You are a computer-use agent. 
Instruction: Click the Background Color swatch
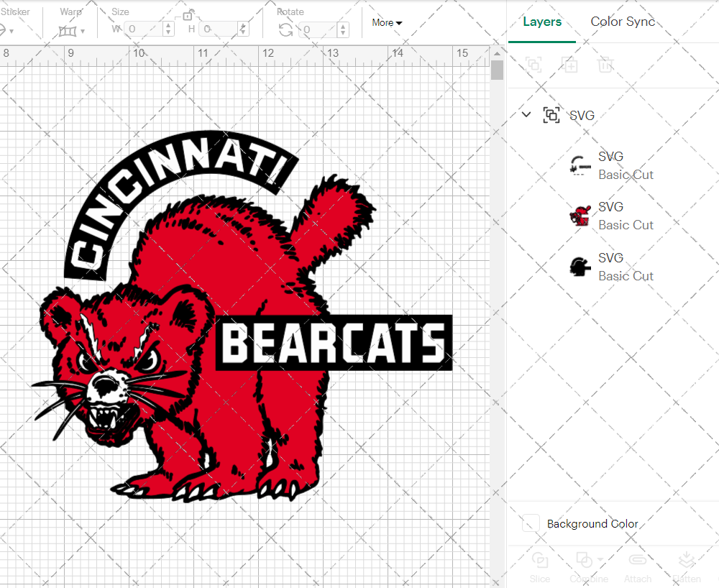coord(530,524)
